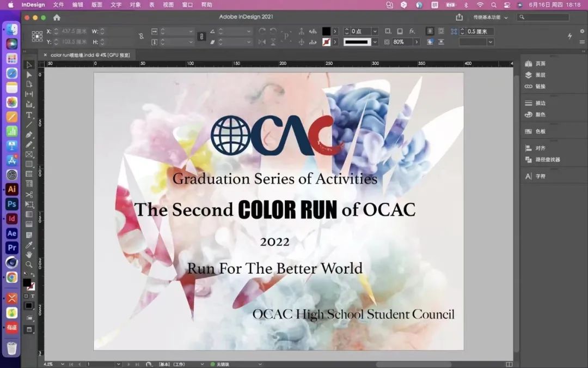This screenshot has width=588, height=368.
Task: Select the Hand tool
Action: coord(29,255)
